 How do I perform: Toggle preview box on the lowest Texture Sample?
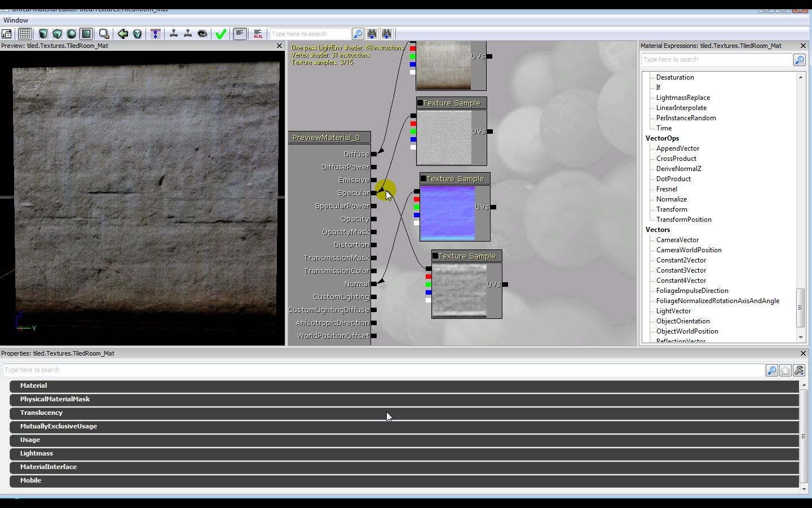coord(435,256)
